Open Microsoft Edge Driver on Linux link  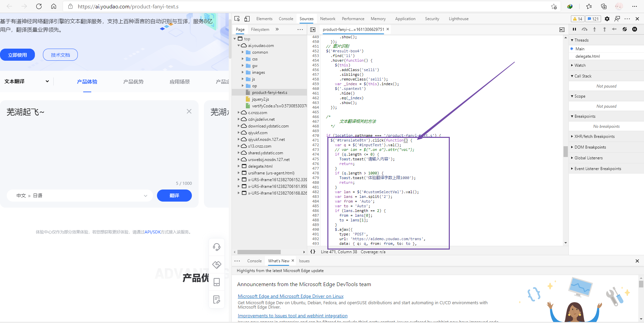290,296
